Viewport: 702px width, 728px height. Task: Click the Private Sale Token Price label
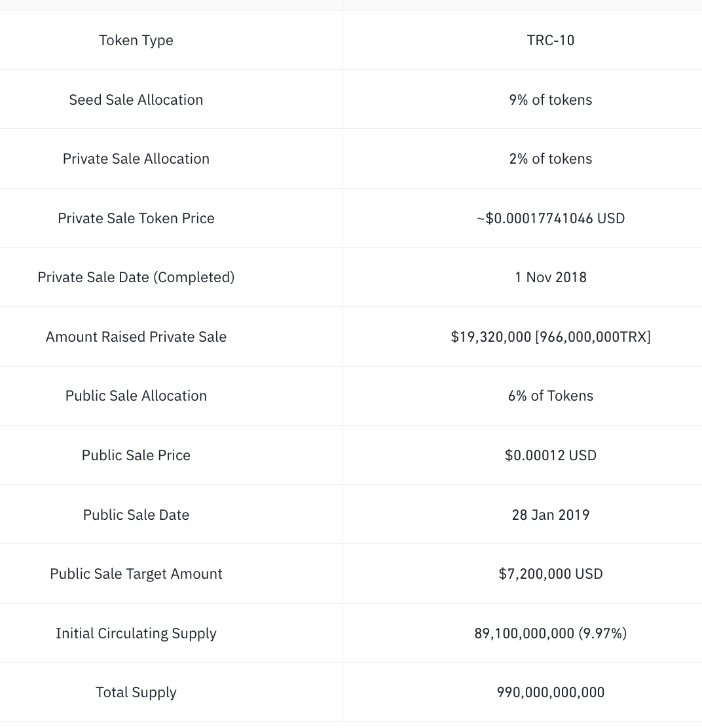tap(136, 218)
